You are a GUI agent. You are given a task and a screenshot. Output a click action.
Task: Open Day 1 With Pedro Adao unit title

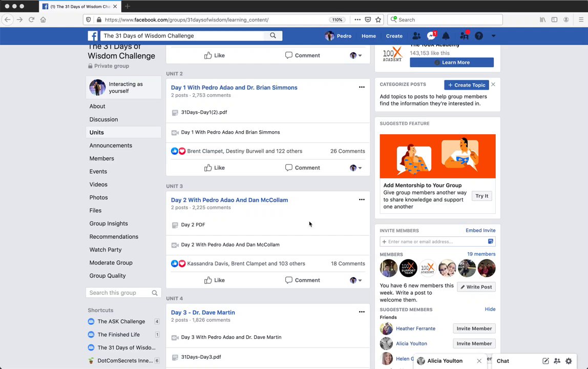click(x=234, y=88)
